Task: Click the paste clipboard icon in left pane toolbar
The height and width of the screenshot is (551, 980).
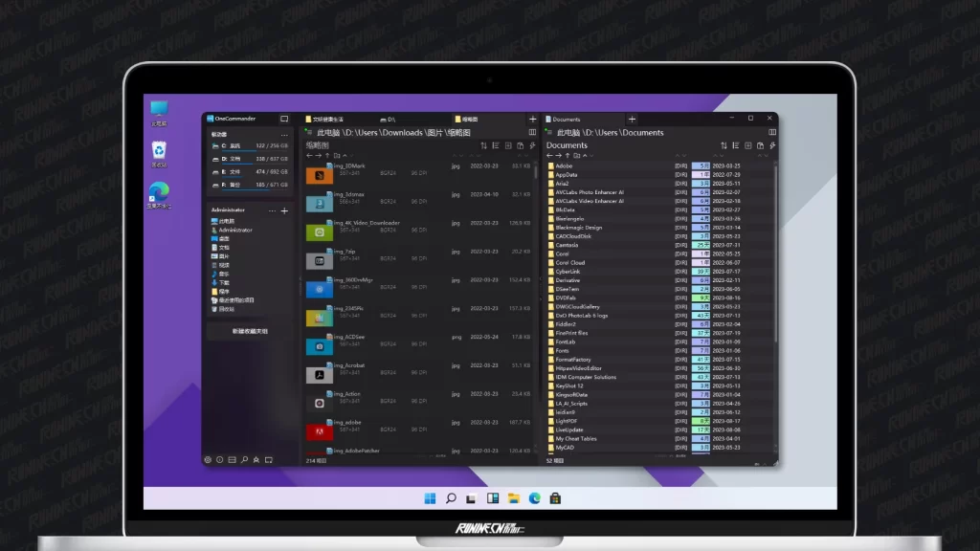Action: (x=520, y=145)
